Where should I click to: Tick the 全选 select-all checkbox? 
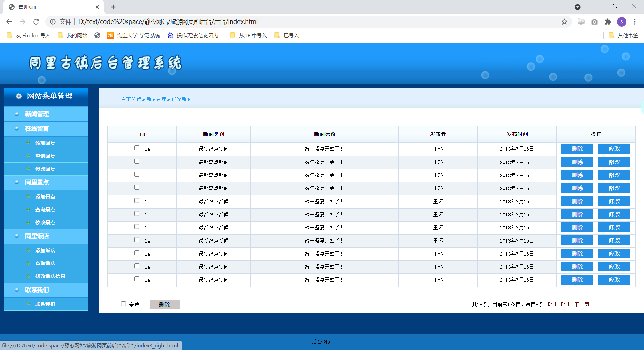[x=123, y=304]
